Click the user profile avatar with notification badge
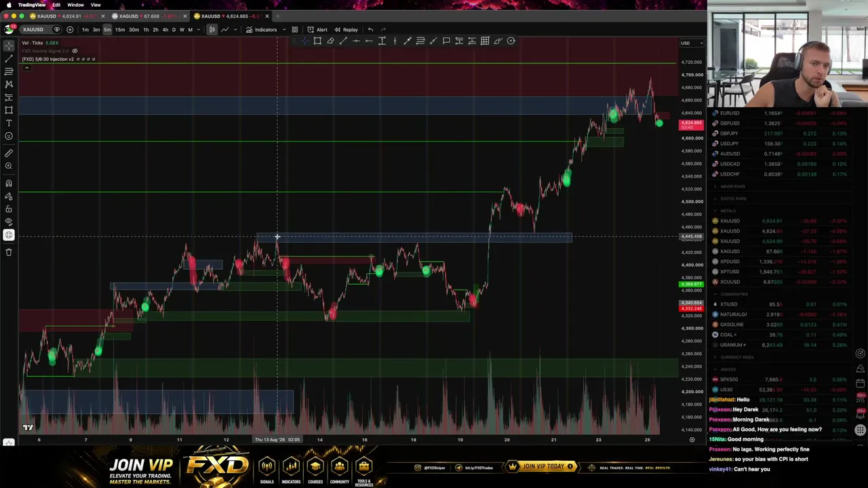This screenshot has height=488, width=868. [9, 29]
